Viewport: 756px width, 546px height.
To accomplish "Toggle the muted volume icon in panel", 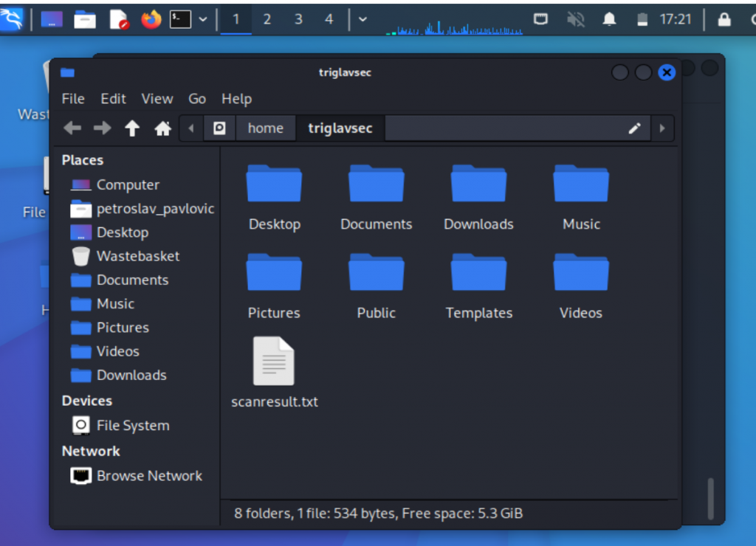I will [x=575, y=19].
